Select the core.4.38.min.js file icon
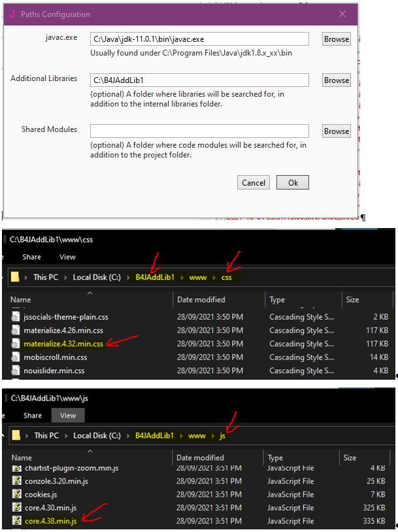This screenshot has width=398, height=532. point(17,520)
